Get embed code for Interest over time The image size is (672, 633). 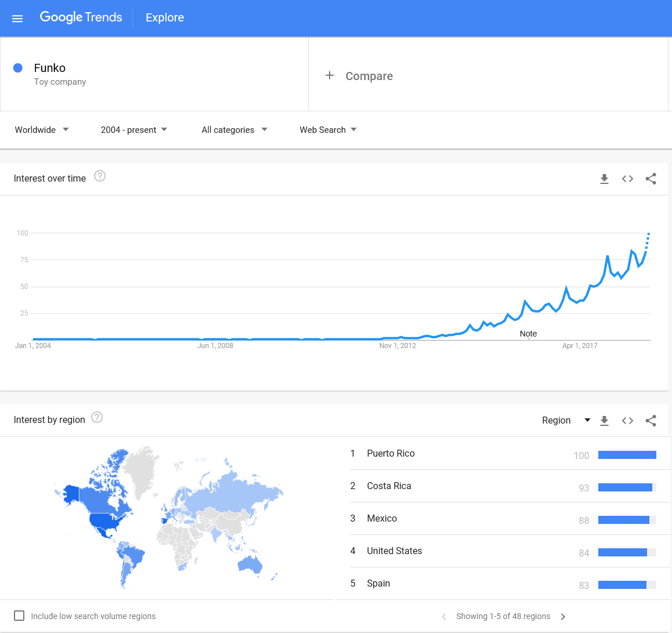[627, 179]
